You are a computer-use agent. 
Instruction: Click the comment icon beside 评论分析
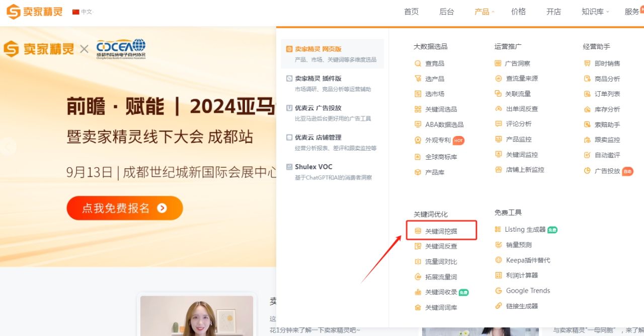(x=499, y=124)
